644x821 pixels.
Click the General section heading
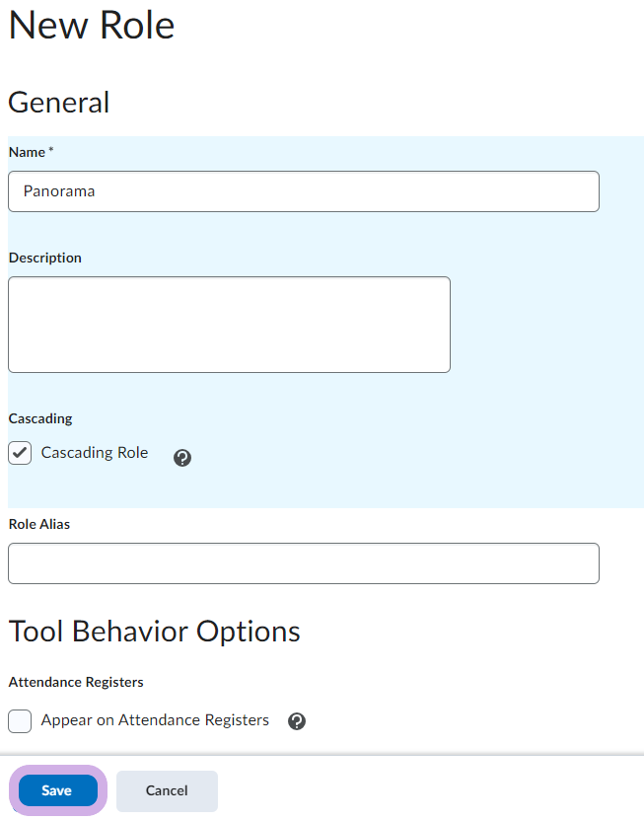(x=59, y=102)
